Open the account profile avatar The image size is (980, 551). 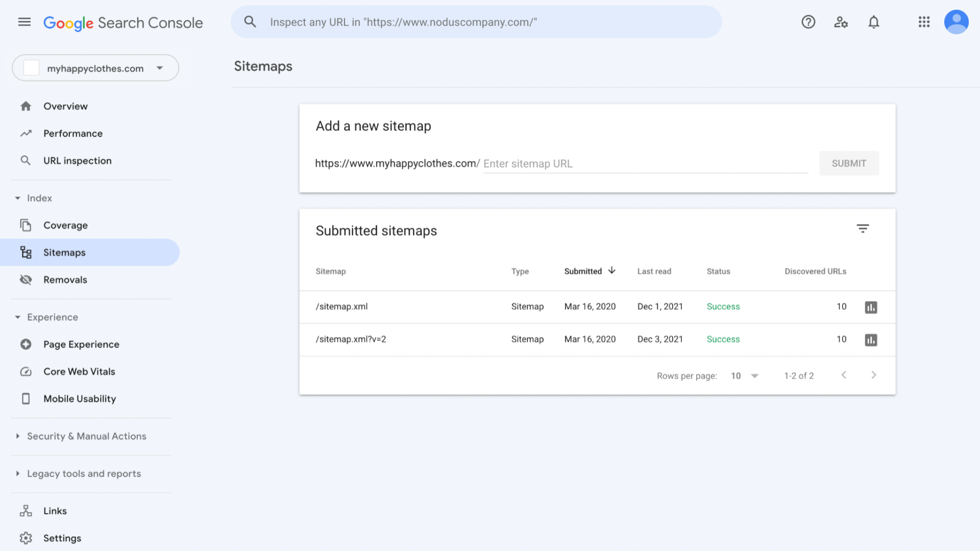tap(956, 22)
